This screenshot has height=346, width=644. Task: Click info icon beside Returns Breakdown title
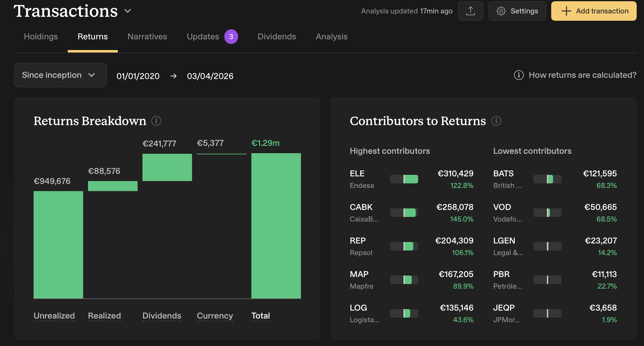[x=156, y=121]
